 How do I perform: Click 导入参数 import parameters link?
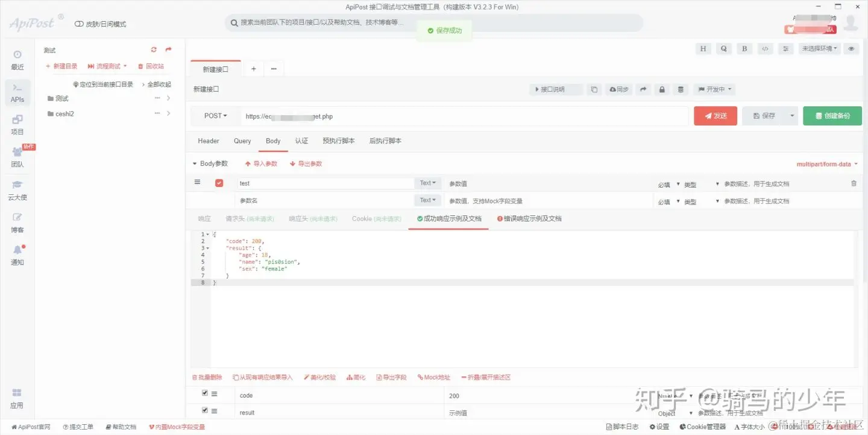tap(261, 164)
